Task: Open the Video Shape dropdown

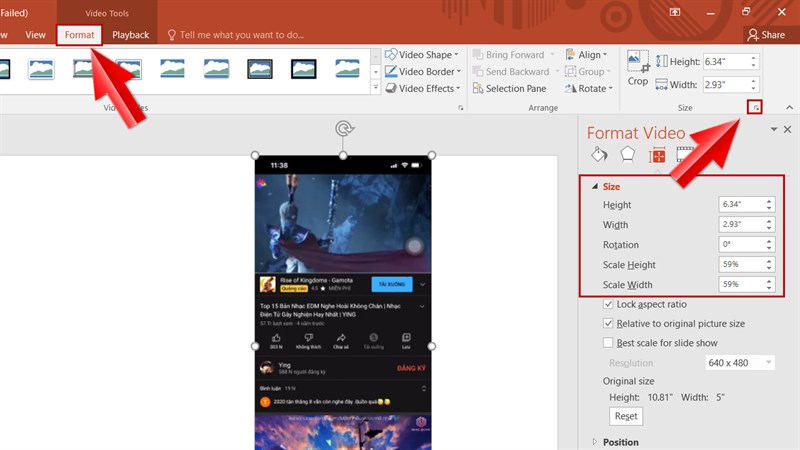Action: (x=422, y=55)
